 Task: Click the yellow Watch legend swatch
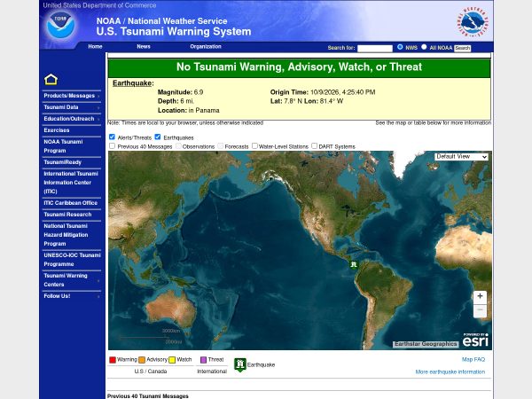(172, 360)
